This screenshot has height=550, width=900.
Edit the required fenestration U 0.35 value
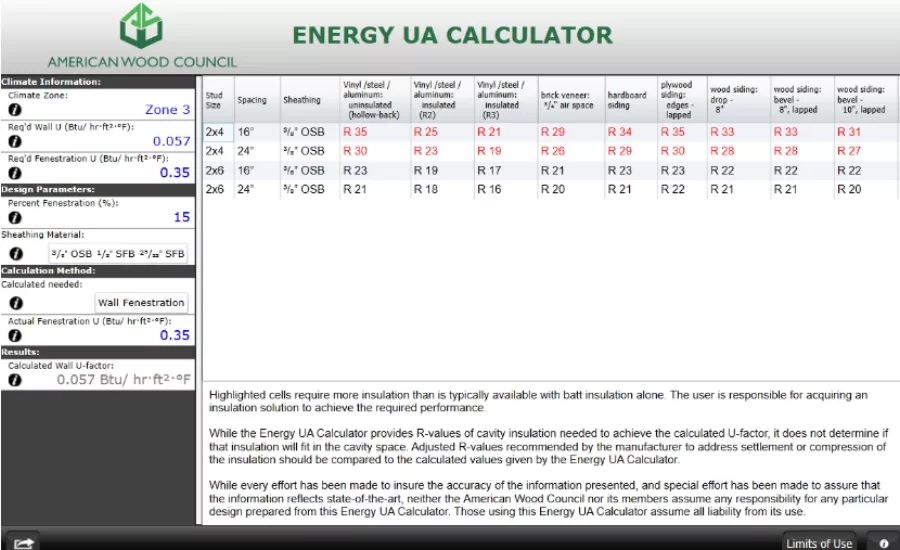174,172
